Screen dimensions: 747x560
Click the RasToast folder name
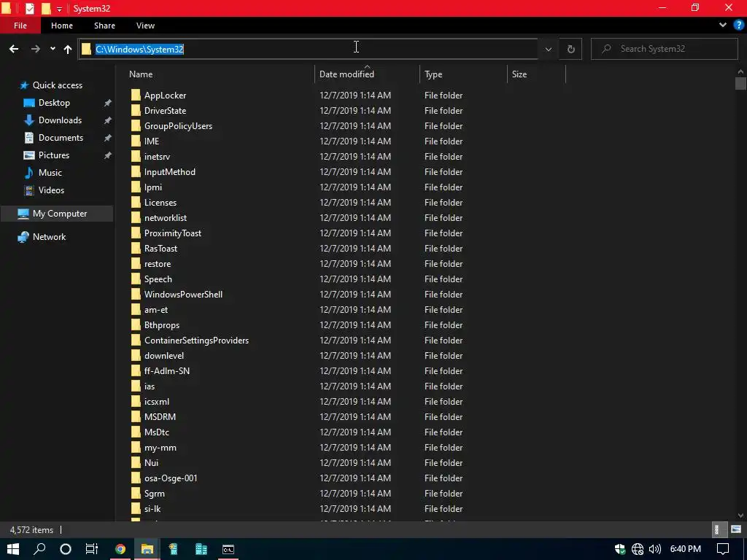click(x=160, y=248)
